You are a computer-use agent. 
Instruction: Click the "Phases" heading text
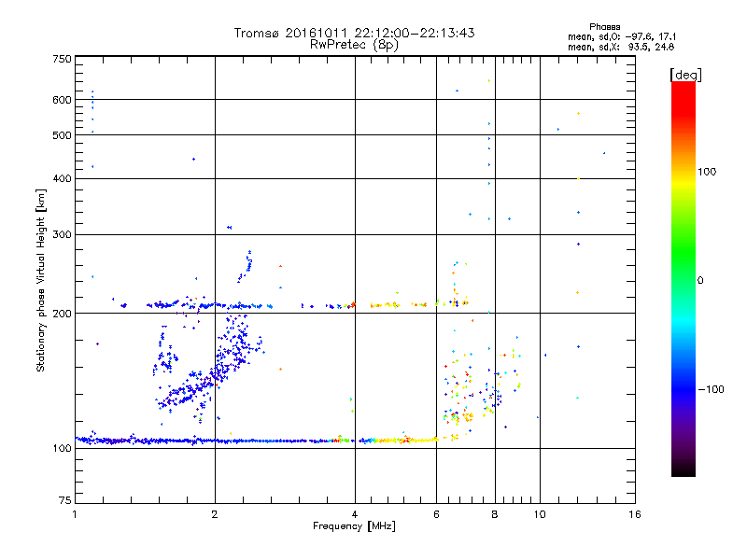tap(604, 27)
